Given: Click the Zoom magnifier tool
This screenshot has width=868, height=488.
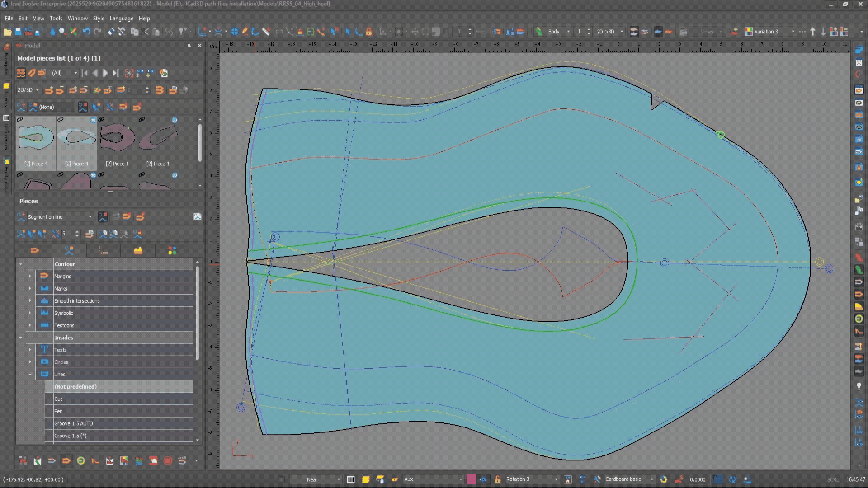Looking at the screenshot, I should coord(62,32).
